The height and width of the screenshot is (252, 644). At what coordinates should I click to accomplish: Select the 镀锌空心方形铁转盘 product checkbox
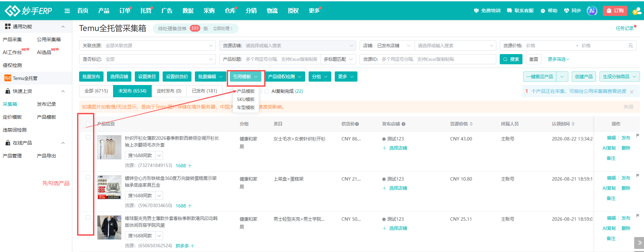[x=88, y=178]
